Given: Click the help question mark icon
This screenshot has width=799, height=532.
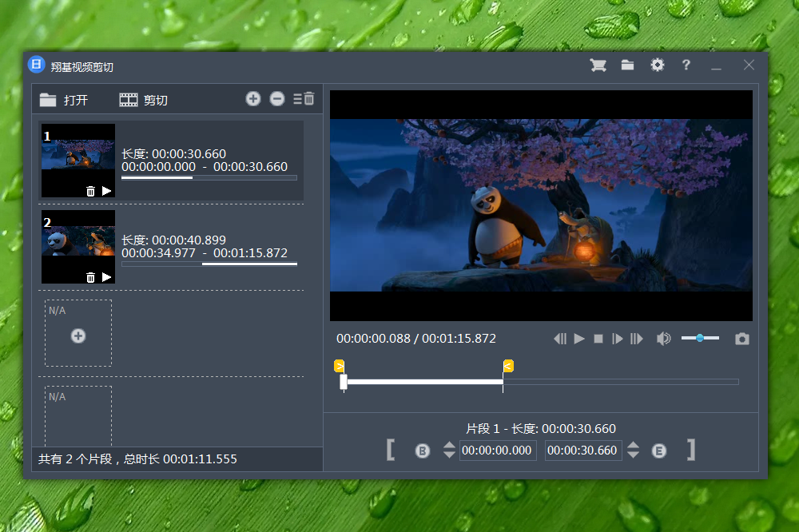Looking at the screenshot, I should click(686, 66).
